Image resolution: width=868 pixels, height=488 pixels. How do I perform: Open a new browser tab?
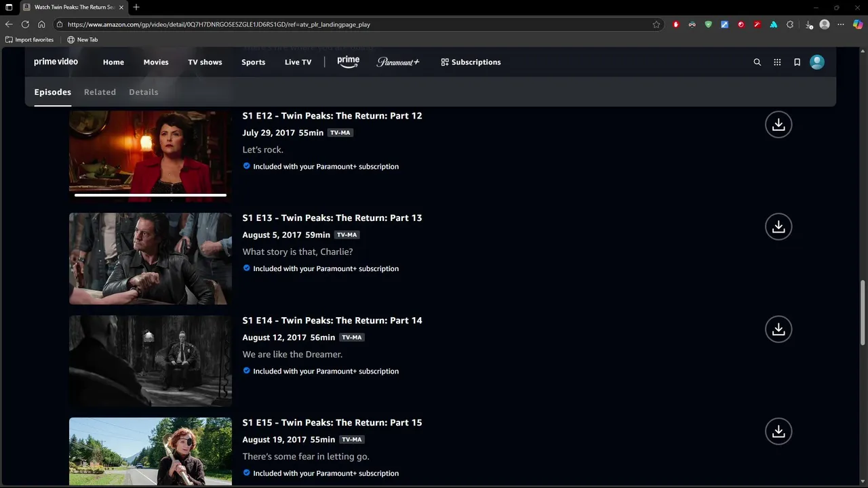(x=136, y=7)
